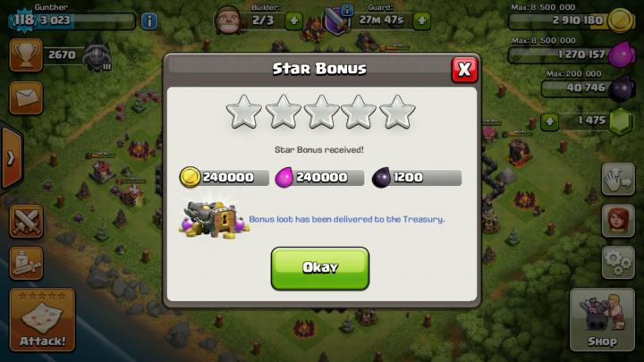Extend guard with plus button

coord(422,21)
